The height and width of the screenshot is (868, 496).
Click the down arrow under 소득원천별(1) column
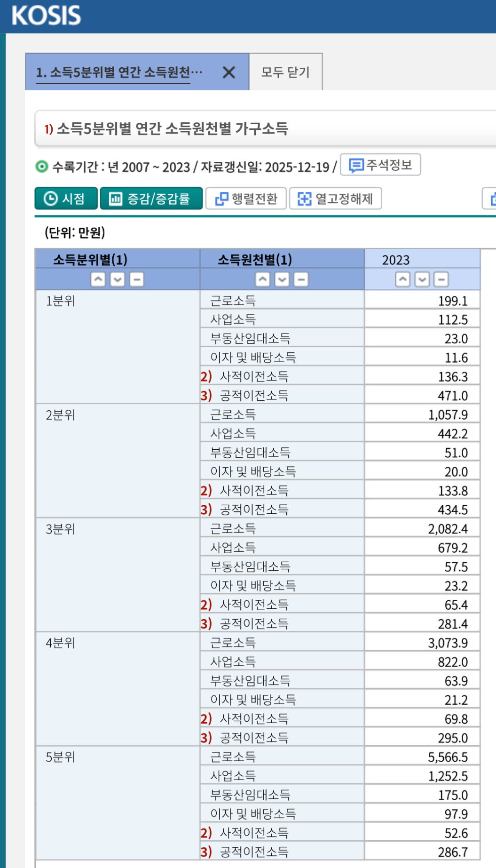click(x=282, y=279)
